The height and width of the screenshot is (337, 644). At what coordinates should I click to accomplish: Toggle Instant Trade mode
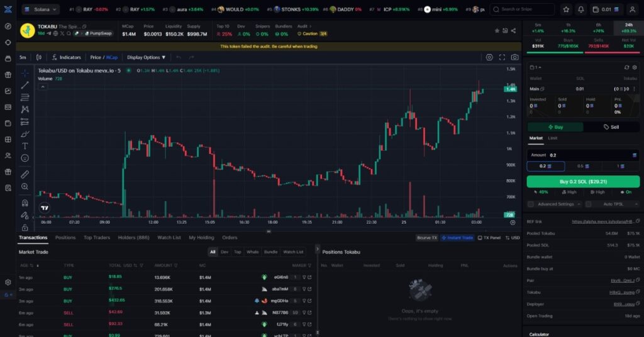(457, 238)
